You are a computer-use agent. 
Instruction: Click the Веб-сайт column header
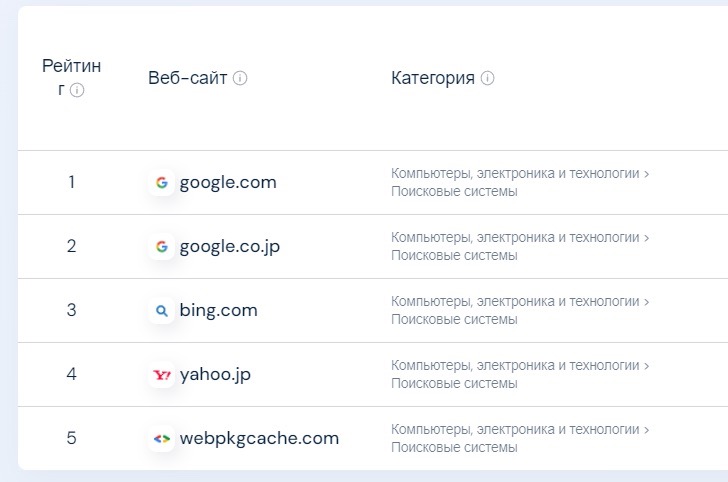(x=188, y=78)
